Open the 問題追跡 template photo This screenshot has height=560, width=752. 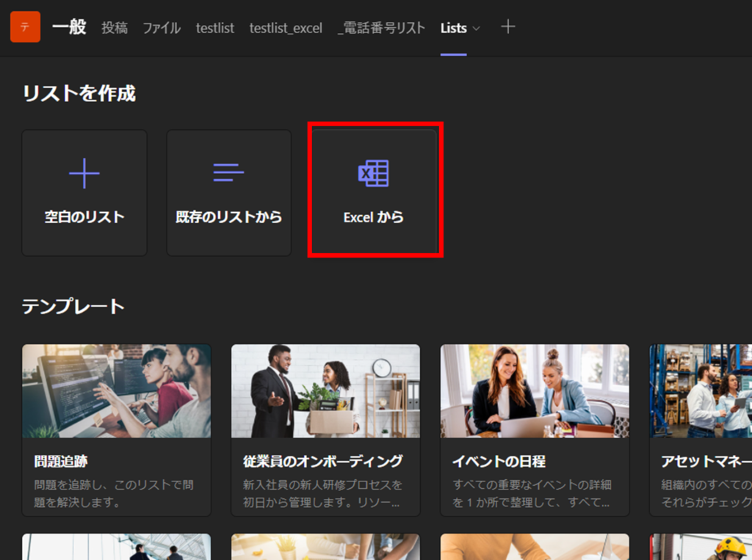pos(117,390)
